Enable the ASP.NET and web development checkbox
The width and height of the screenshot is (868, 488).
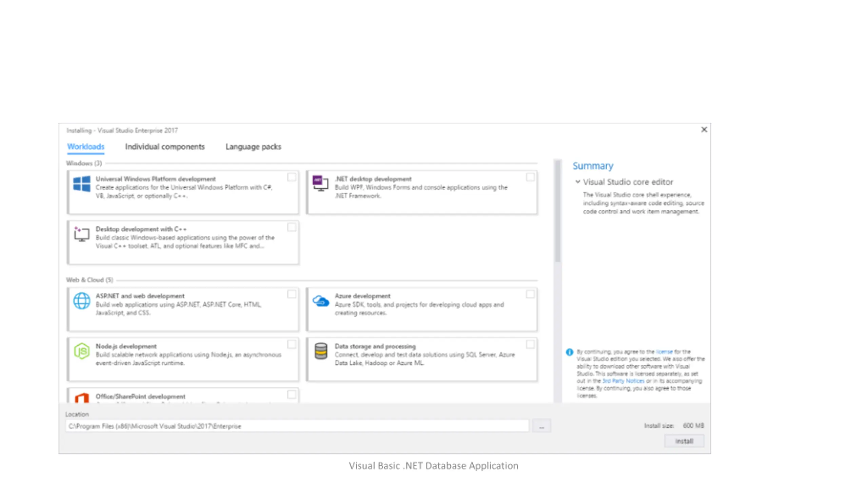292,294
